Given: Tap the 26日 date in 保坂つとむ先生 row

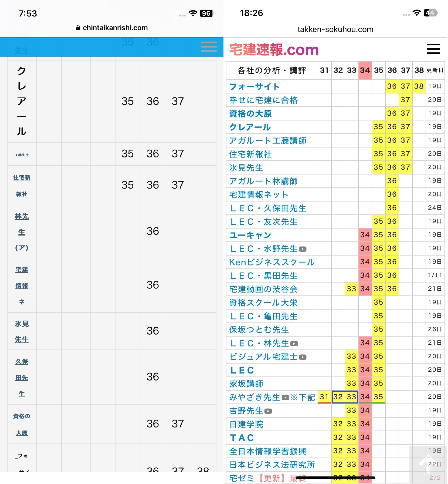Looking at the screenshot, I should click(x=435, y=330).
